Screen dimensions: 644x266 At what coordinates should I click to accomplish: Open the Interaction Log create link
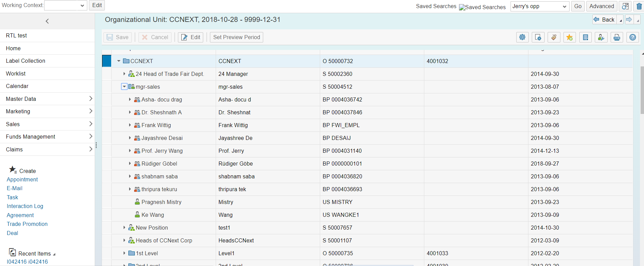25,206
